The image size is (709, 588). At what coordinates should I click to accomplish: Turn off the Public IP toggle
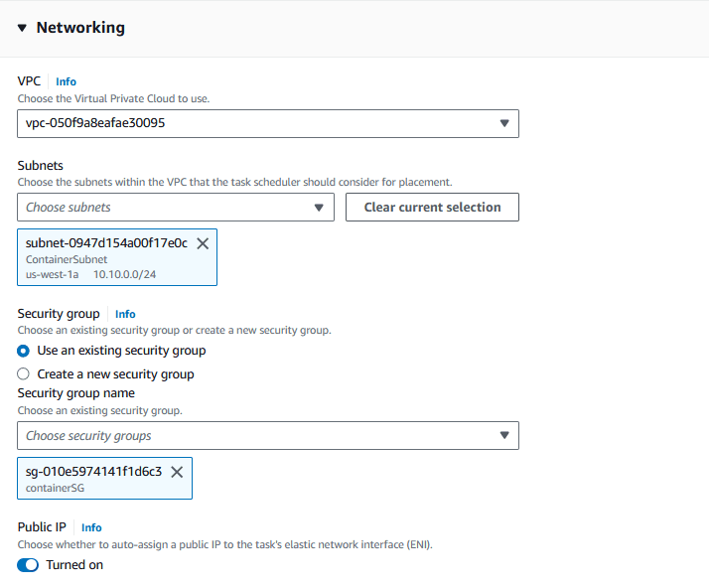pyautogui.click(x=28, y=565)
